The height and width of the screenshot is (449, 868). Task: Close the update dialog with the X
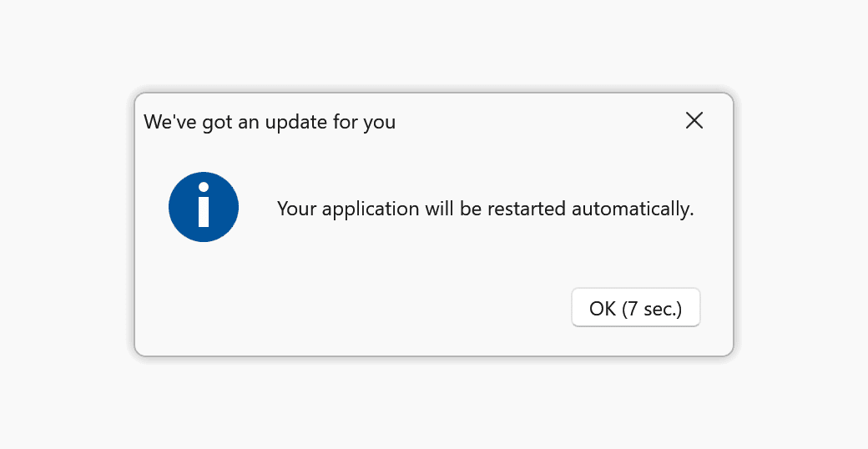694,121
